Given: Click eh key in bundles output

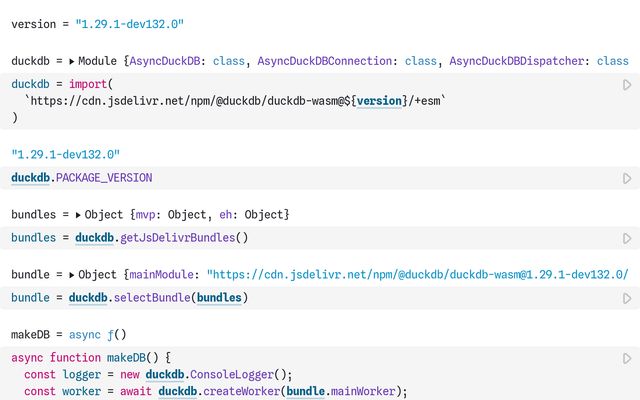Looking at the screenshot, I should point(225,215).
